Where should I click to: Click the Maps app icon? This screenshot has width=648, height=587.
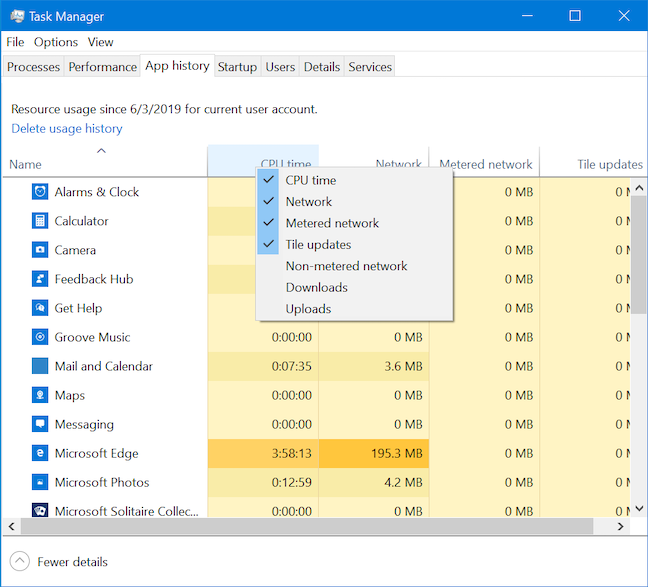tap(40, 395)
